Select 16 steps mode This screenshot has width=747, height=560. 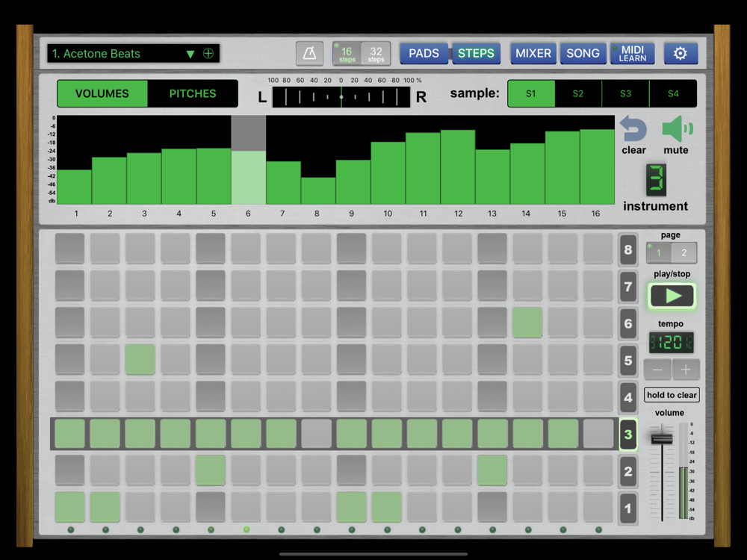[x=347, y=54]
